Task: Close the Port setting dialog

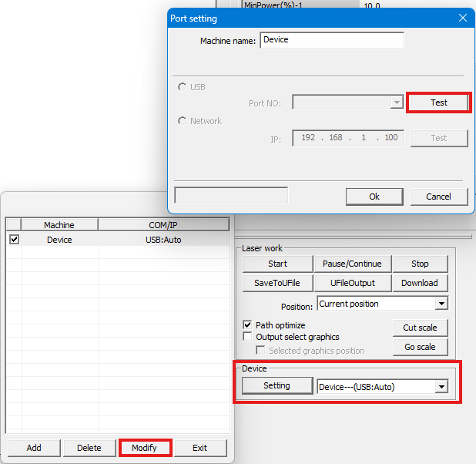Action: point(462,18)
